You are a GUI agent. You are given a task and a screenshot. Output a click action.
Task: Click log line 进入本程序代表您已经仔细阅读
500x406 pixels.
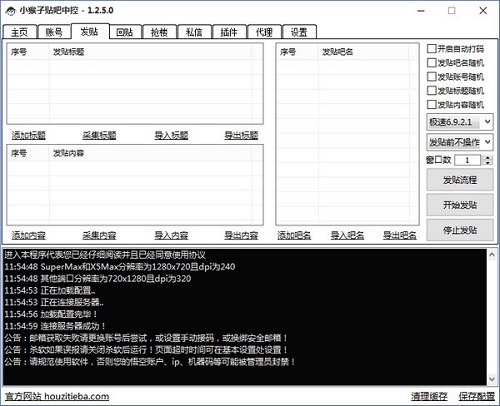[x=105, y=255]
